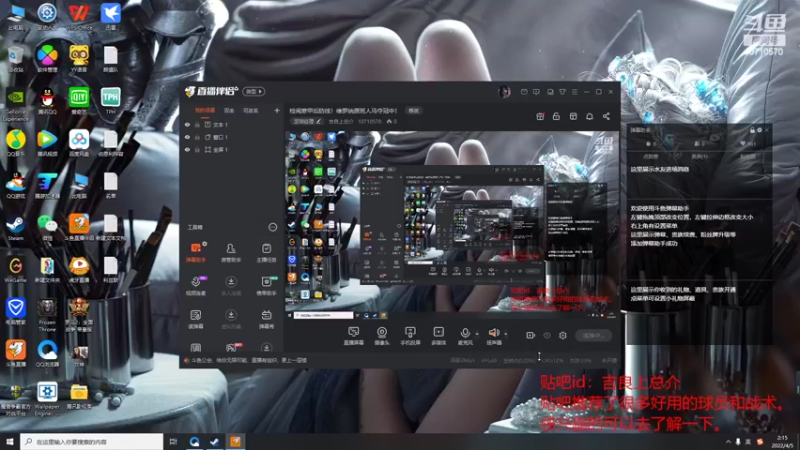The image size is (800, 450).
Task: Toggle the lock icon in 弹幕助手 panel
Action: coord(752,130)
